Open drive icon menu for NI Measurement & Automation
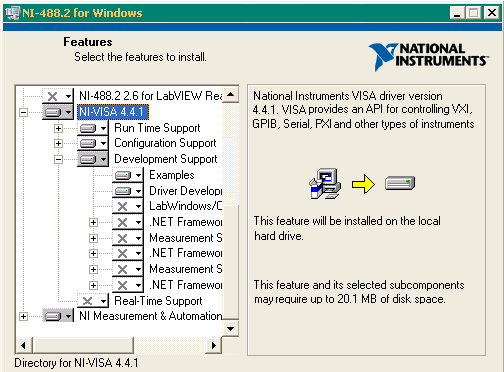The width and height of the screenshot is (504, 372). (58, 316)
